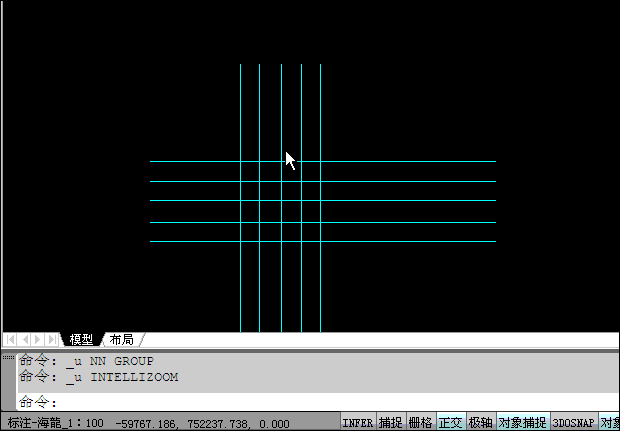The height and width of the screenshot is (431, 620).
Task: Jump to the first layout tab arrow
Action: pos(10,340)
